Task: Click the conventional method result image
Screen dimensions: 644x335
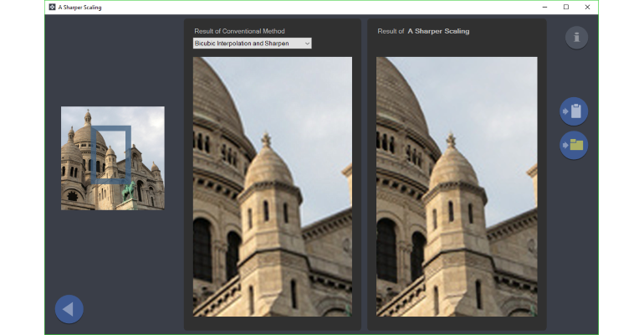Action: (273, 187)
